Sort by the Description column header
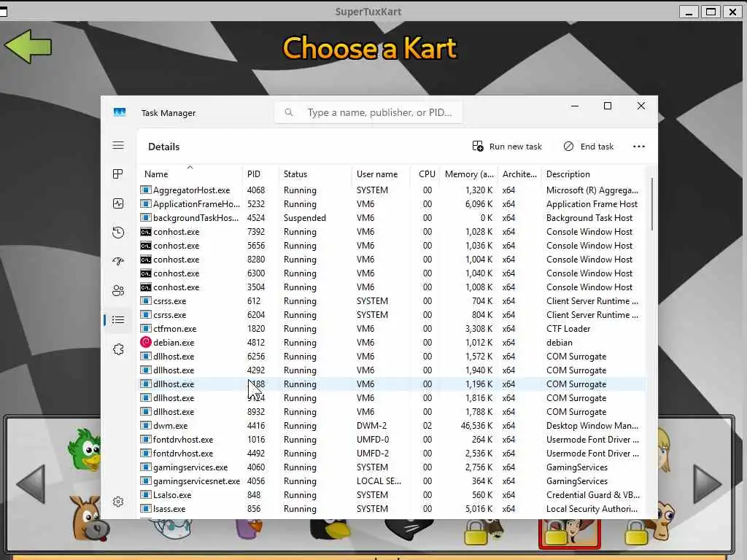Viewport: 747px width, 560px height. (x=593, y=174)
